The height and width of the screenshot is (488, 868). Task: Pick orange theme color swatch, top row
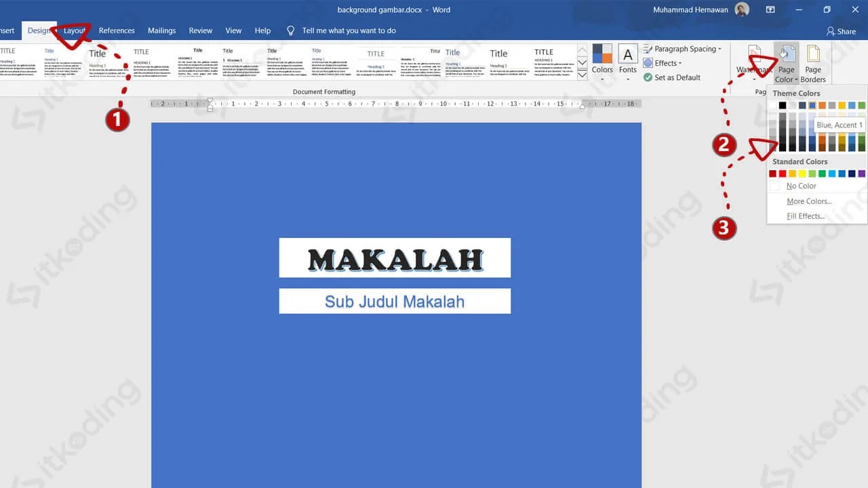tap(822, 105)
